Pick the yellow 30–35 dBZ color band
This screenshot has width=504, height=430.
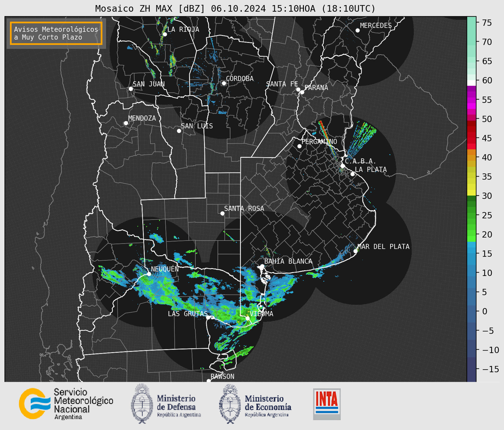[471, 186]
